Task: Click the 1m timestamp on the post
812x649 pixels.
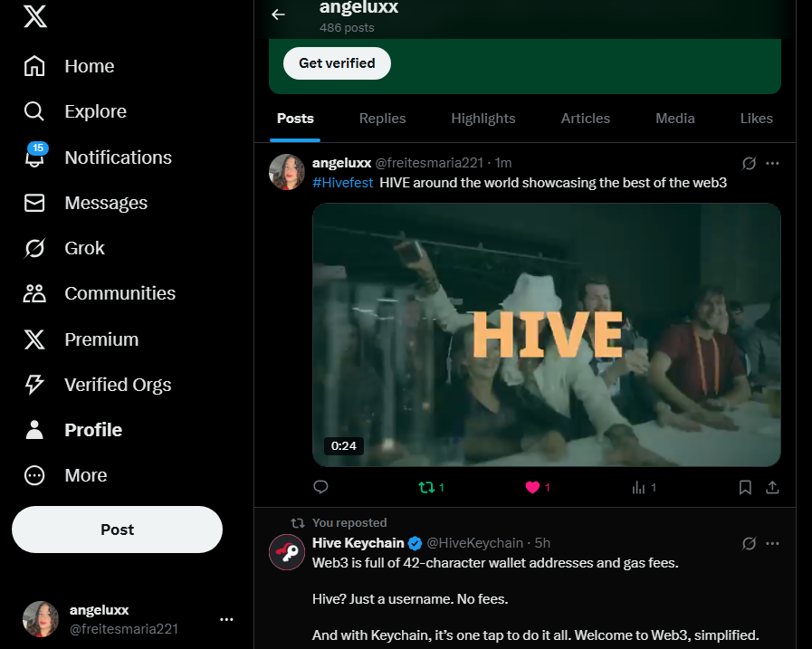Action: tap(502, 163)
